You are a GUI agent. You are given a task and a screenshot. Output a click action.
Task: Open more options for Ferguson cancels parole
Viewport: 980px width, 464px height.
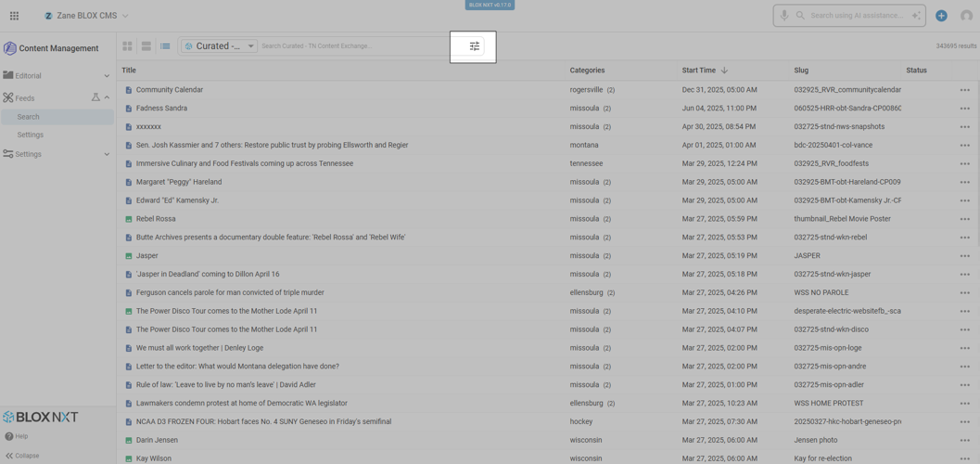965,292
